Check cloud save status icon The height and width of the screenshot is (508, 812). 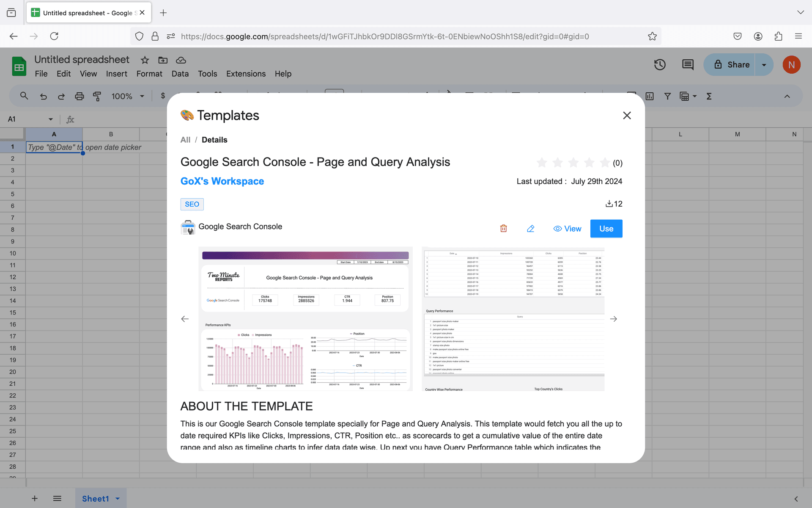tap(181, 60)
